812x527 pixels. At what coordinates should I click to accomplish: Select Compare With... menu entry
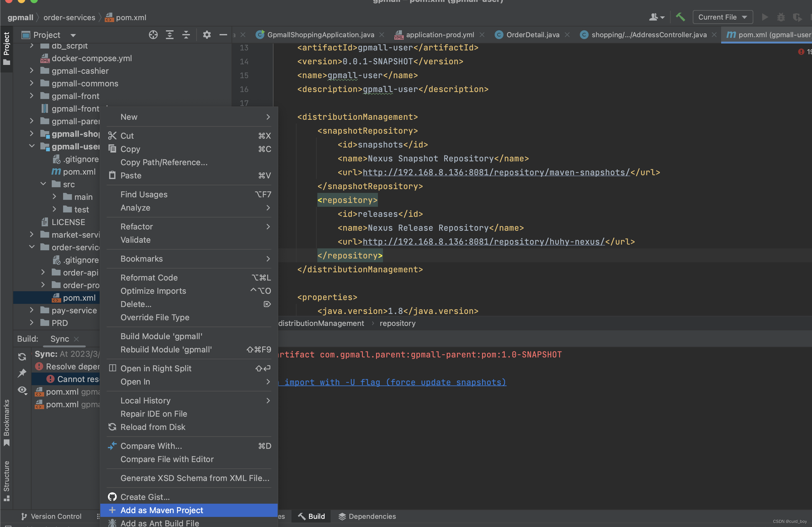(x=189, y=446)
